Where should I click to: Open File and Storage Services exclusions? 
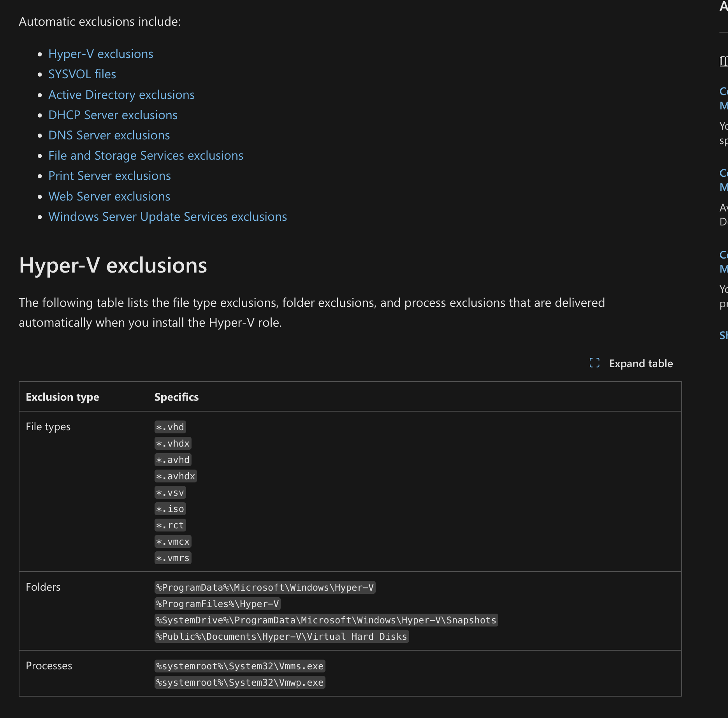click(146, 155)
